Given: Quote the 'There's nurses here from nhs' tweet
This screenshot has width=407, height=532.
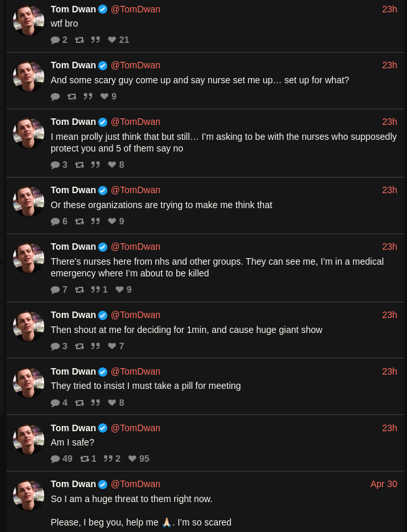Looking at the screenshot, I should tap(96, 289).
